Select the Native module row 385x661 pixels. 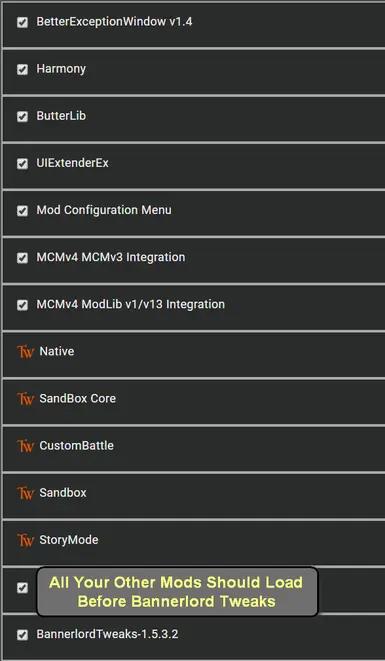[194, 355]
